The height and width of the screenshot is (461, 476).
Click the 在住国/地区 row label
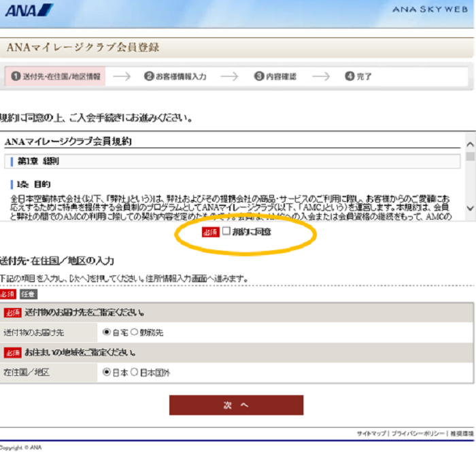coord(27,373)
